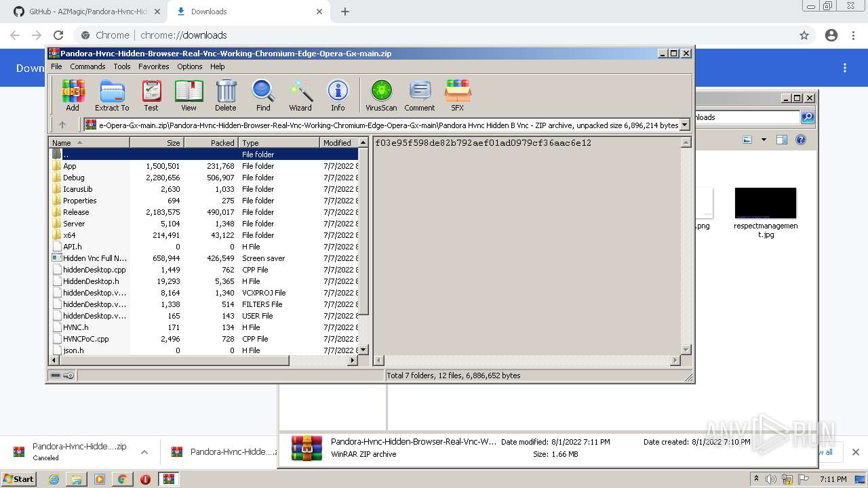Open Explorer change view dropdown
Viewport: 868px width, 488px height.
tap(764, 140)
